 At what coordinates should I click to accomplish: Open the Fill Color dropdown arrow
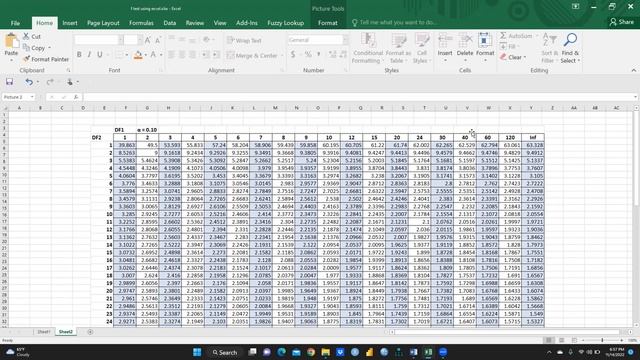145,55
